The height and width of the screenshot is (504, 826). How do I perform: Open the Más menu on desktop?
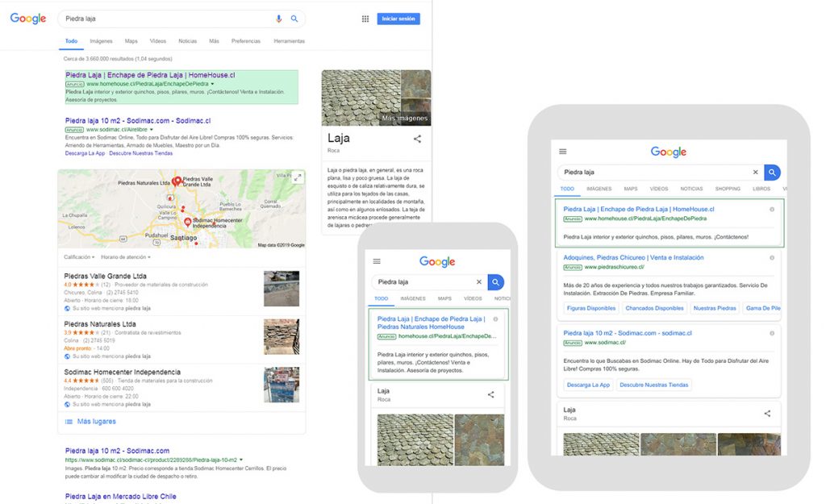pos(214,41)
